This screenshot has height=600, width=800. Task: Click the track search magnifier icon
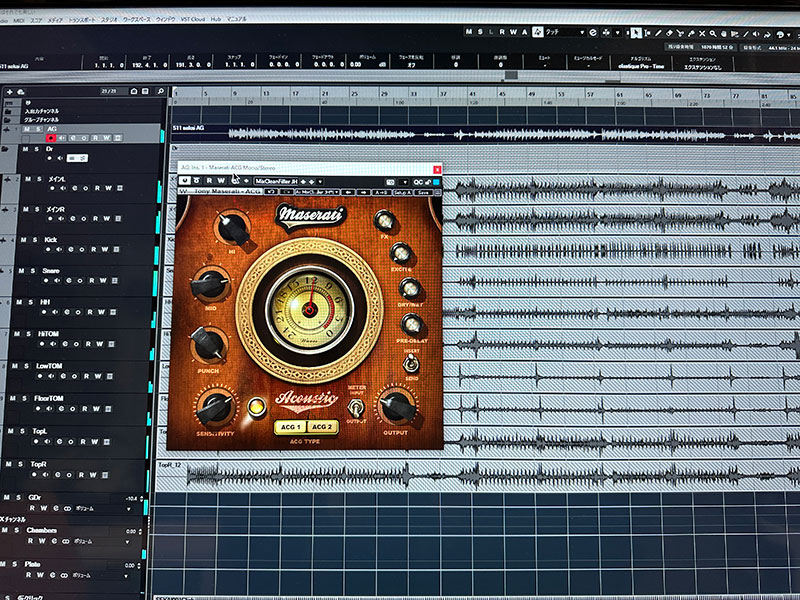160,91
